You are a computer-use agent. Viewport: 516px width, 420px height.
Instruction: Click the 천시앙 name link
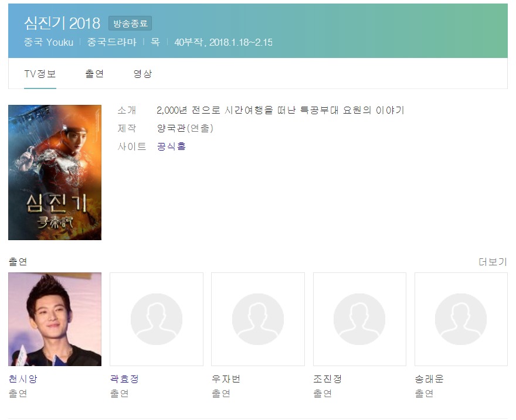(23, 379)
